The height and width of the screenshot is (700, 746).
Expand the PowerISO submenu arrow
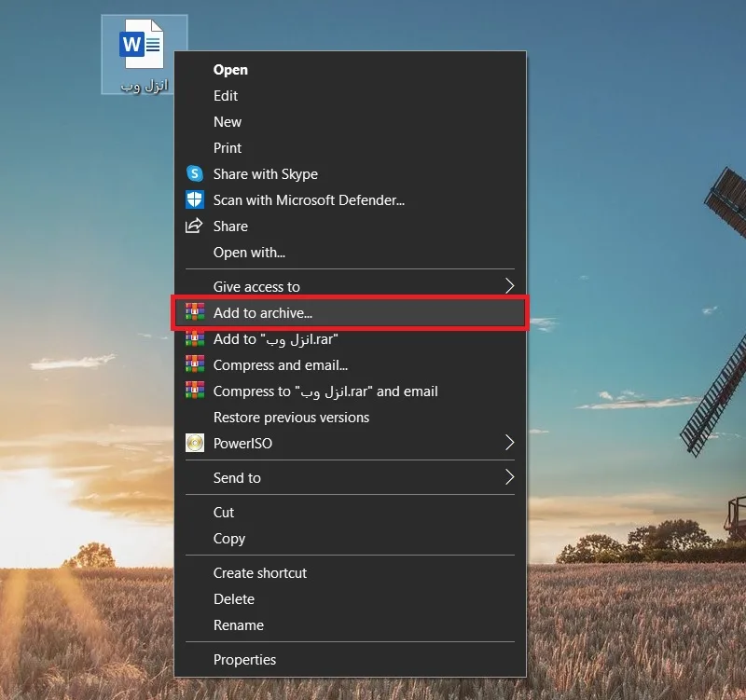pyautogui.click(x=509, y=443)
